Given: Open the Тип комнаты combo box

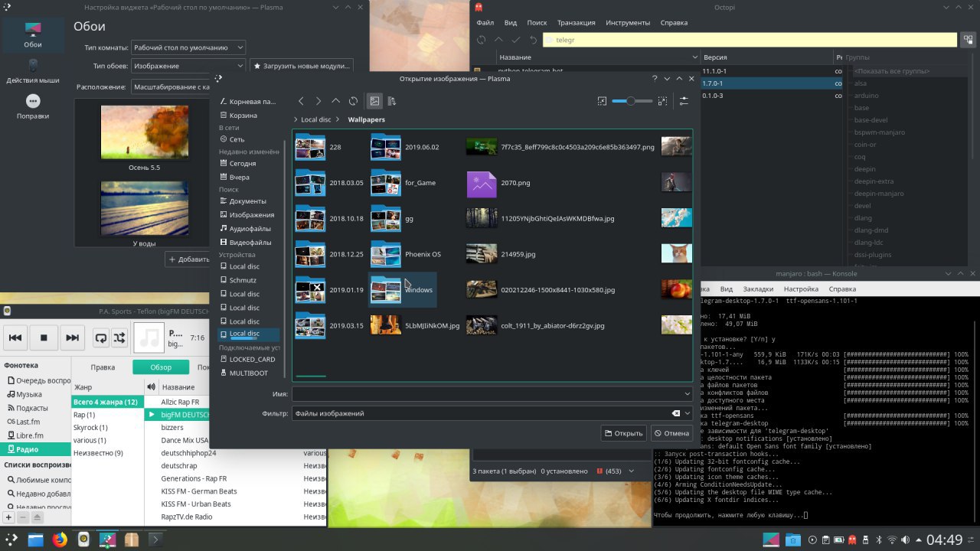Looking at the screenshot, I should [188, 47].
